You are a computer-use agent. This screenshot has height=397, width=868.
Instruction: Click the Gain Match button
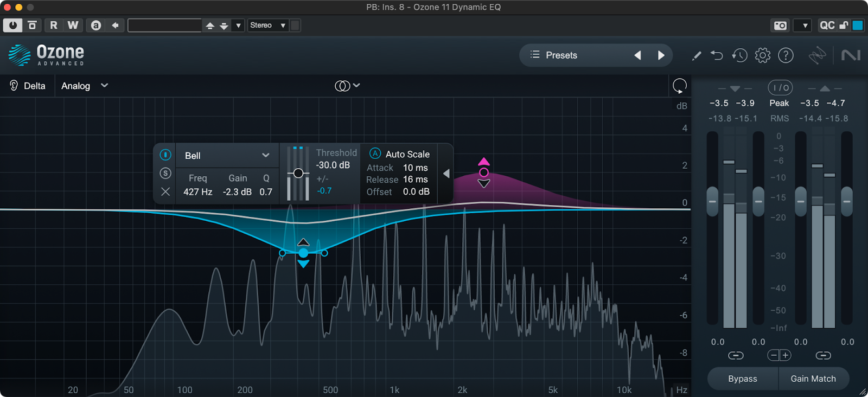pyautogui.click(x=813, y=379)
